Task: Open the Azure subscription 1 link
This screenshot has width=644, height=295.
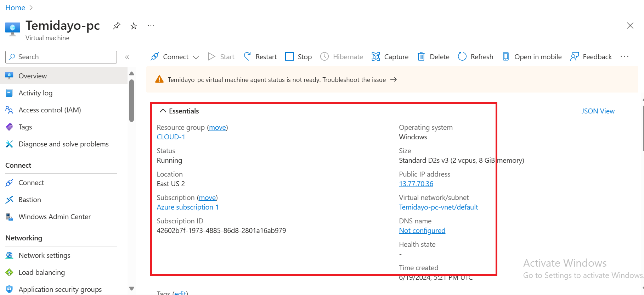Action: 188,207
